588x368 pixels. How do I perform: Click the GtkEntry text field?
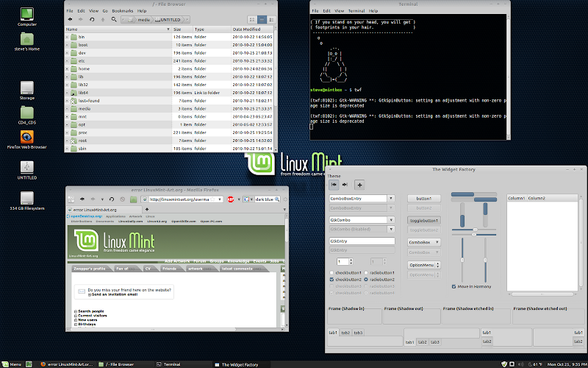pyautogui.click(x=362, y=241)
